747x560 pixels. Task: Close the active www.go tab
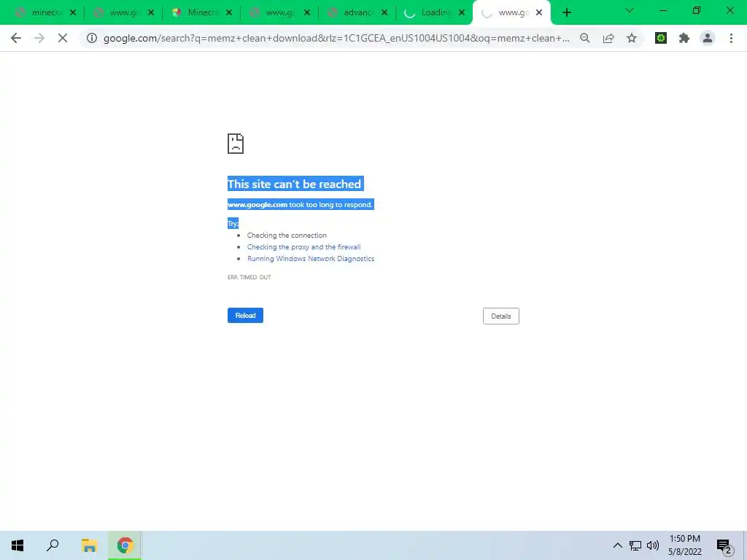[539, 13]
